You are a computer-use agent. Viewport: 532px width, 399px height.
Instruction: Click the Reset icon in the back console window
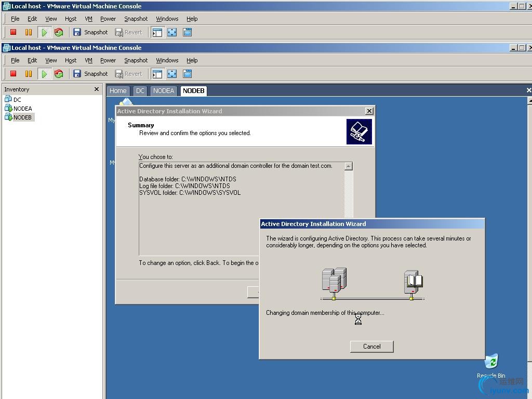tap(59, 32)
